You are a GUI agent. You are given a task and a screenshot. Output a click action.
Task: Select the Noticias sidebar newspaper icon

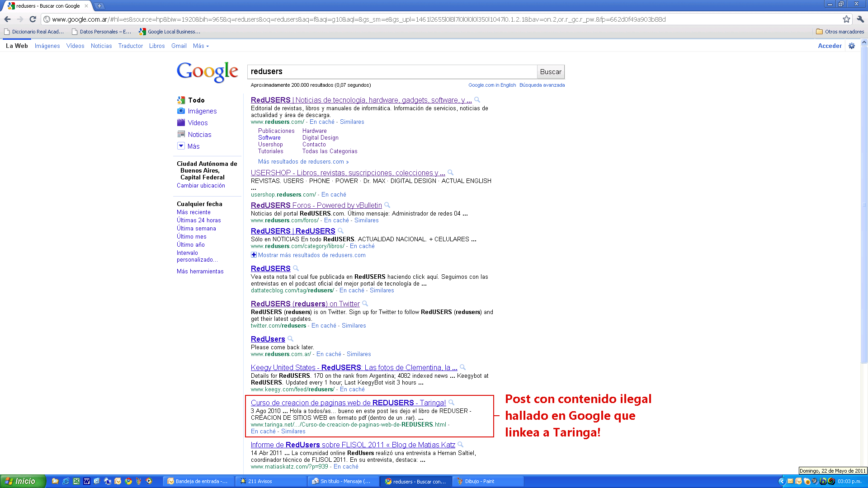click(181, 134)
